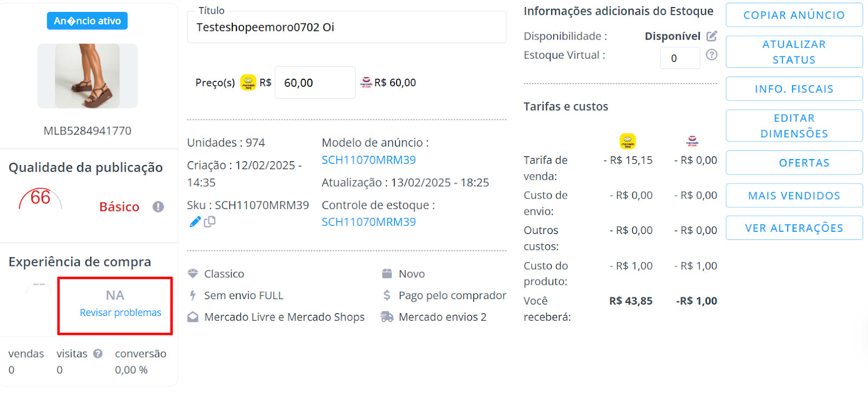Open the Controle de estoque SCH11070MRM39 link
The width and height of the screenshot is (868, 393).
(369, 222)
